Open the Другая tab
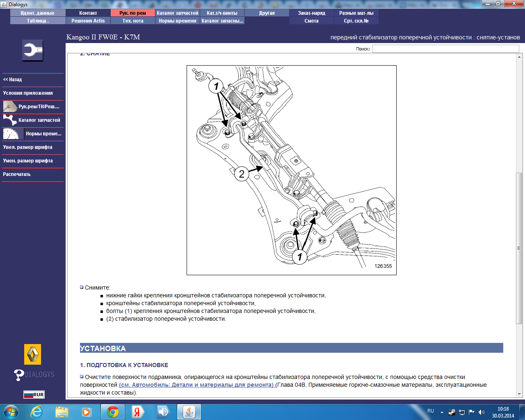 (267, 13)
